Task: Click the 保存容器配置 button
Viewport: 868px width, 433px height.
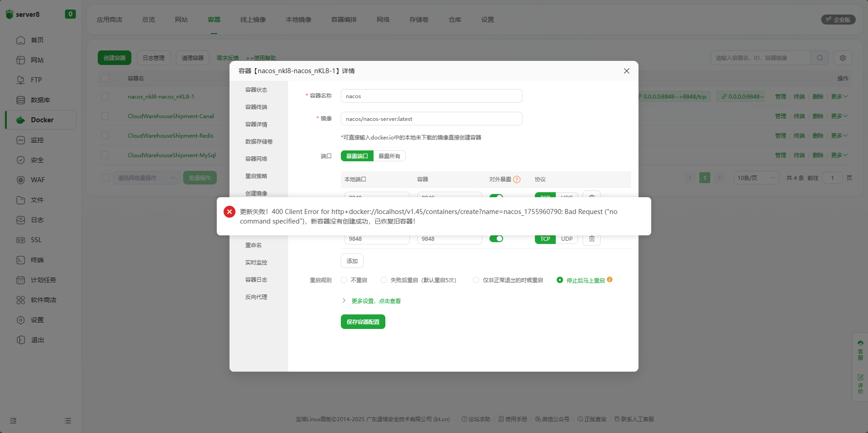Action: click(x=363, y=322)
